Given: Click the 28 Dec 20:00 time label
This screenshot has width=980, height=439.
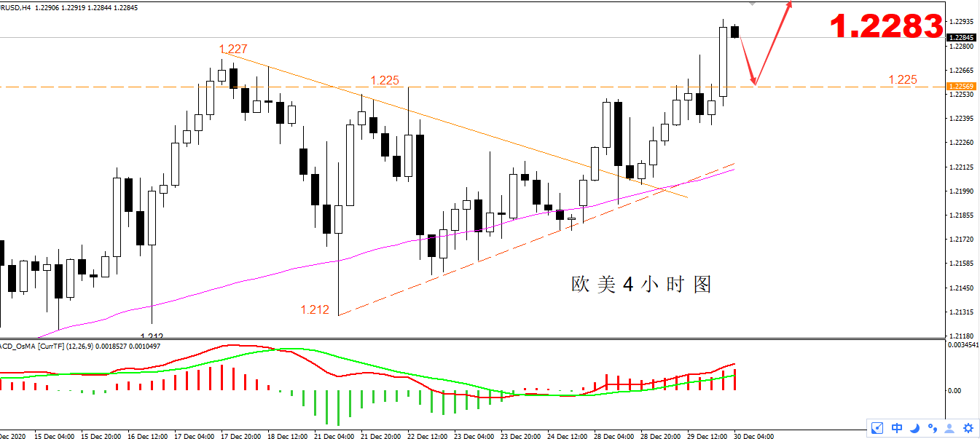Looking at the screenshot, I should click(x=662, y=436).
